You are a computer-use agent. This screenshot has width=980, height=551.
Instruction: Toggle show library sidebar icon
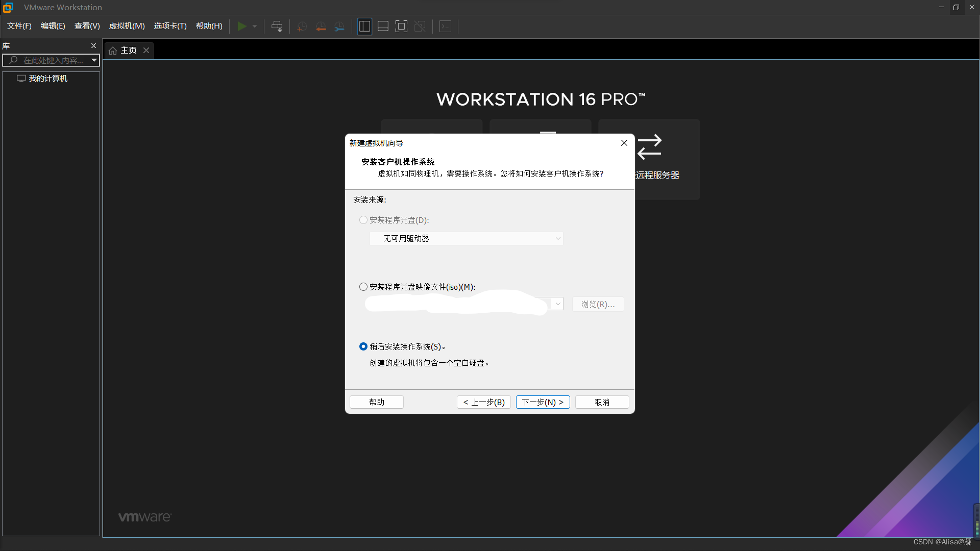tap(364, 26)
